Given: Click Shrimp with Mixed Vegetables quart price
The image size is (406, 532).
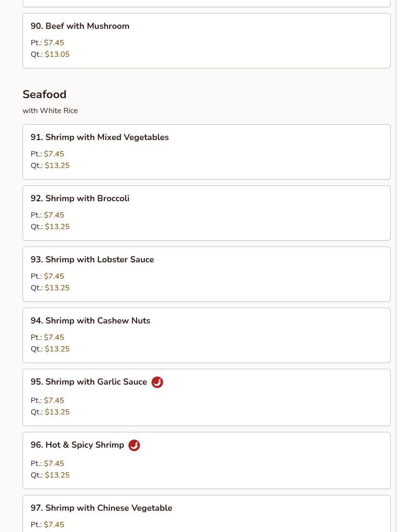Looking at the screenshot, I should click(57, 166).
